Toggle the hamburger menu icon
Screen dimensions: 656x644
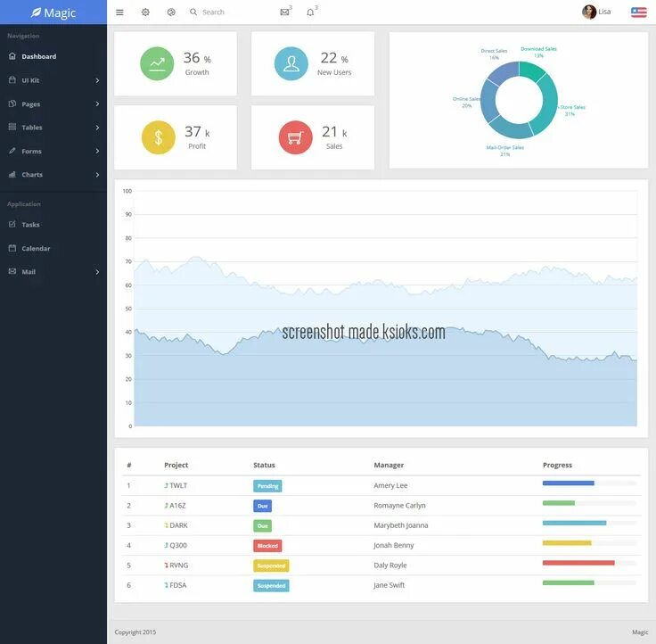click(119, 12)
